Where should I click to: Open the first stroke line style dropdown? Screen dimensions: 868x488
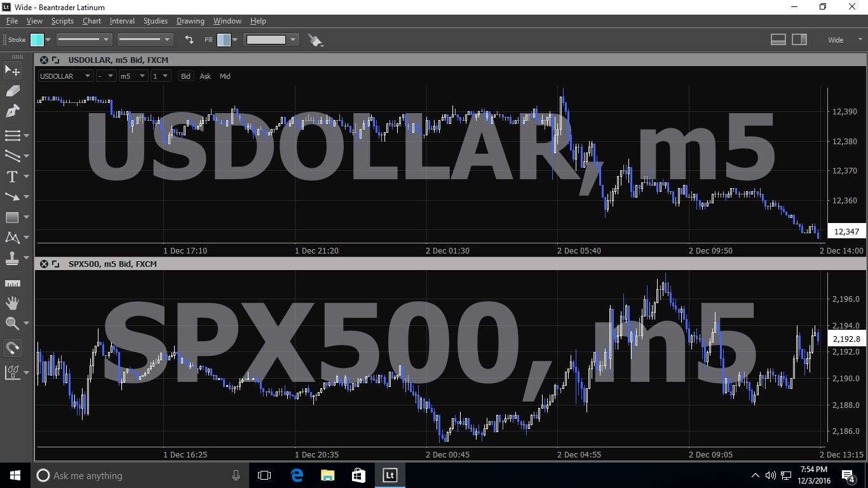[x=84, y=39]
